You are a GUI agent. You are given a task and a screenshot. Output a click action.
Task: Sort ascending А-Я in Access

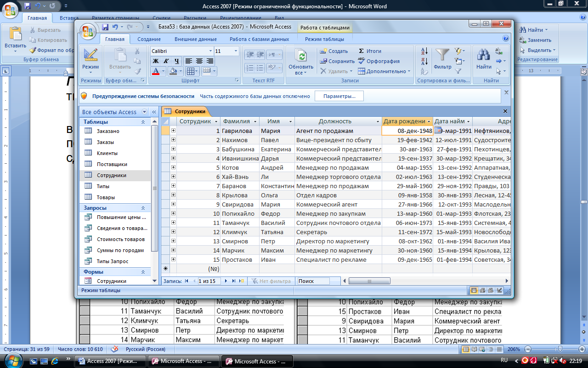coord(424,52)
